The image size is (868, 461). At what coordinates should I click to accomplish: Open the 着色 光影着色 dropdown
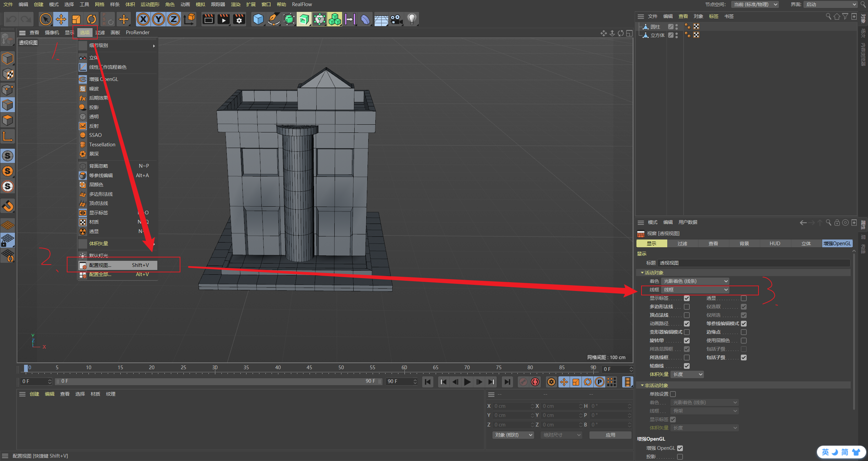point(695,281)
